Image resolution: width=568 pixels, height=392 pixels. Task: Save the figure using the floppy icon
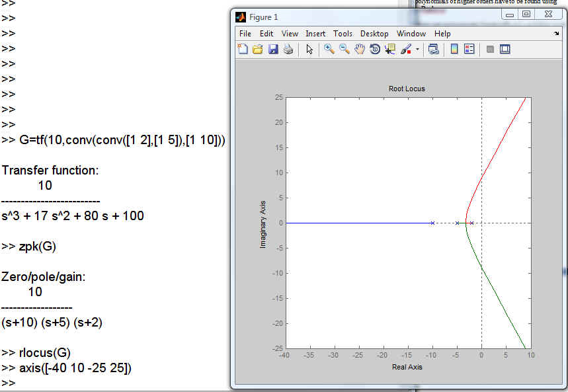click(x=273, y=49)
